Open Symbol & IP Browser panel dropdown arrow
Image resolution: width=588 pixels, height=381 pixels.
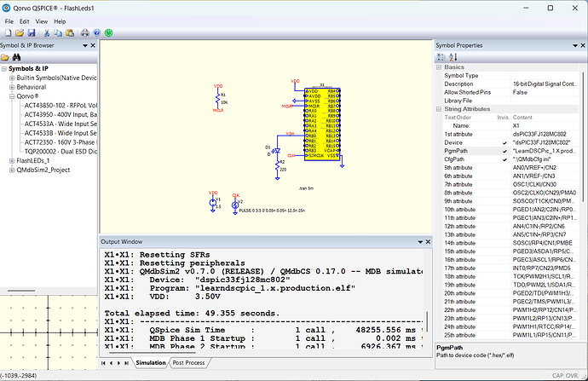pos(85,45)
